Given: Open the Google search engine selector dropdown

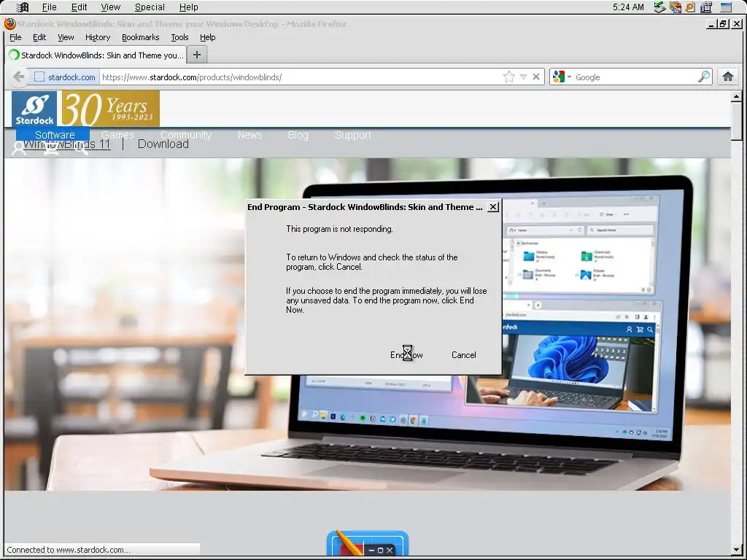Looking at the screenshot, I should (562, 77).
